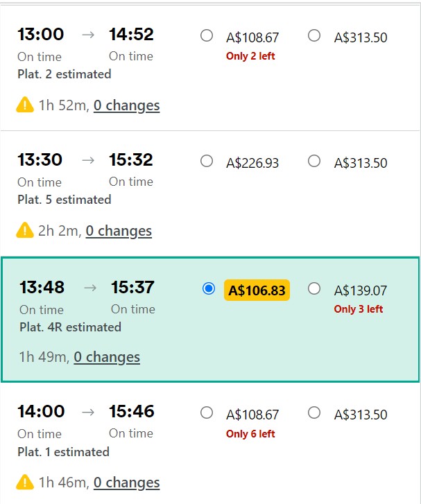Image resolution: width=421 pixels, height=504 pixels.
Task: Click the 14:00 departure time
Action: 41,411
